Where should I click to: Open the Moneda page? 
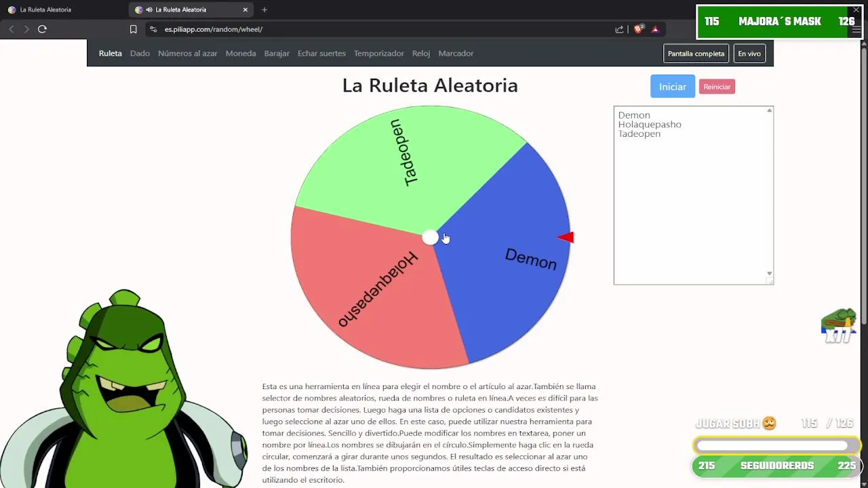click(241, 54)
